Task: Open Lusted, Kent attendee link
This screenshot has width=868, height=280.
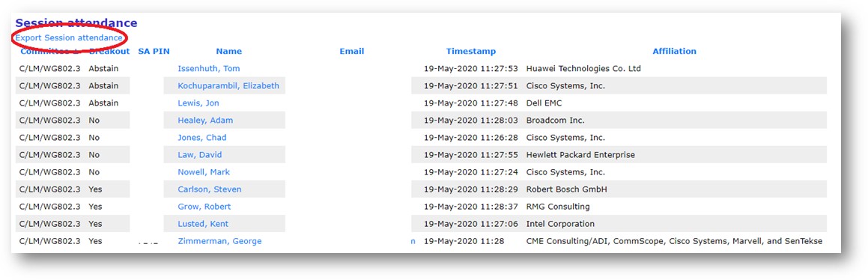Action: click(x=203, y=224)
